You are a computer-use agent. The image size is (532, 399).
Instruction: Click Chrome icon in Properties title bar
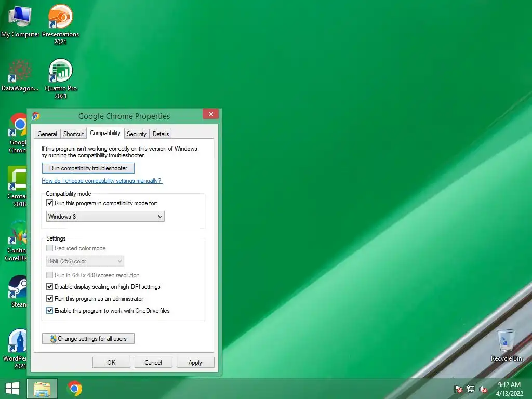pos(36,116)
